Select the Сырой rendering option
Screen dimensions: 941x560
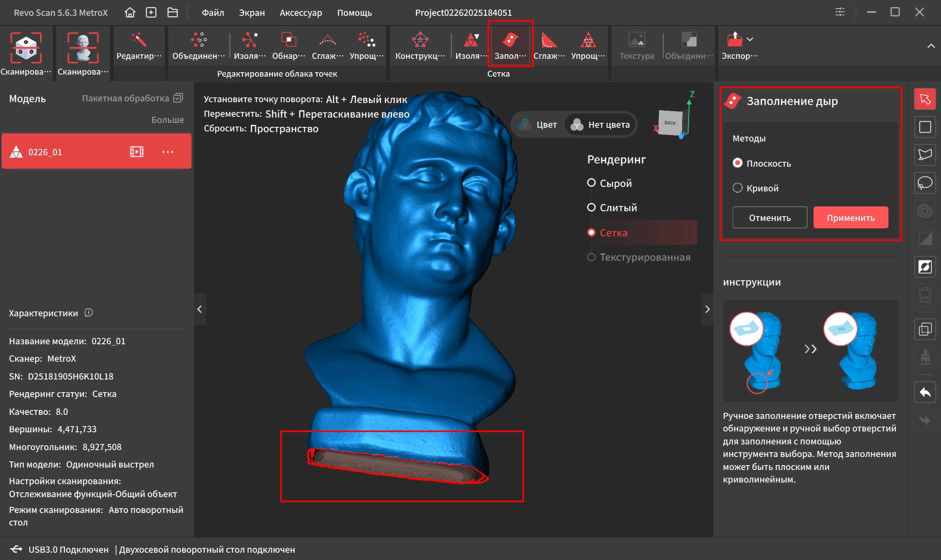point(591,183)
